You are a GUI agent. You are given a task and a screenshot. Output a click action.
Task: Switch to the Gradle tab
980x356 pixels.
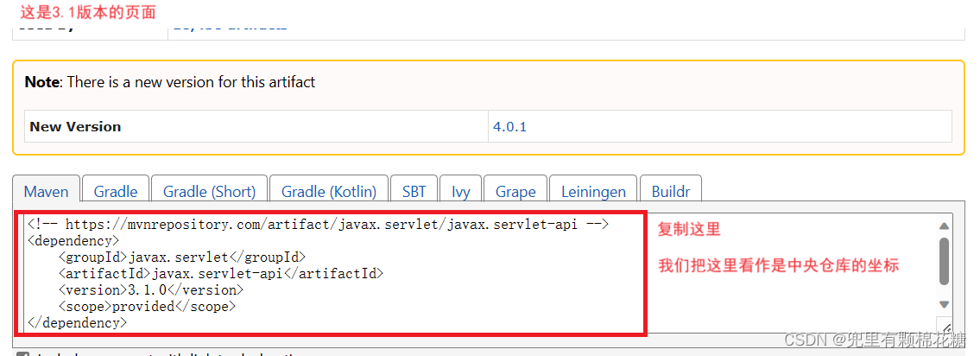116,189
